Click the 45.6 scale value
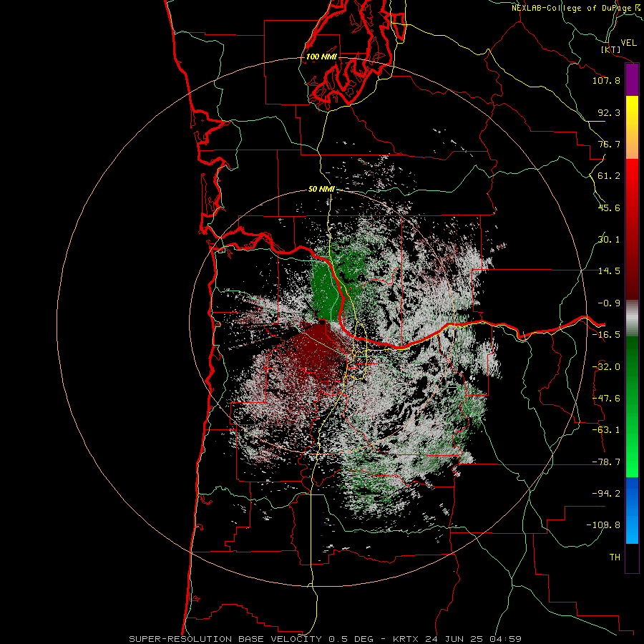The height and width of the screenshot is (644, 644). point(609,208)
